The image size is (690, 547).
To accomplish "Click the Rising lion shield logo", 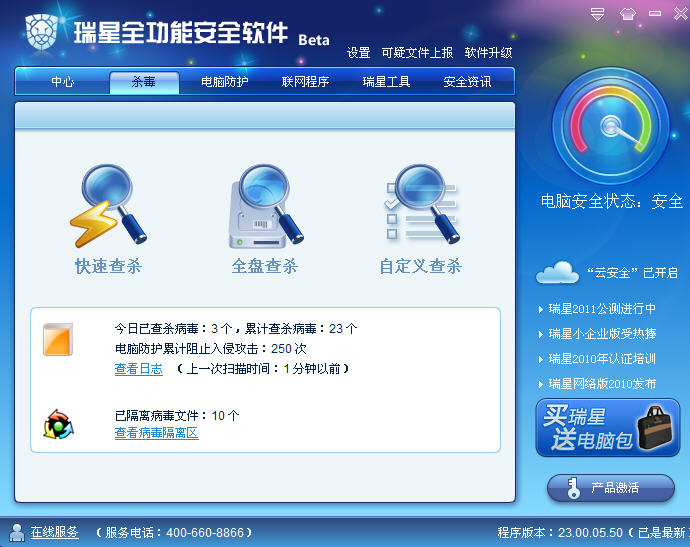I will (x=42, y=32).
